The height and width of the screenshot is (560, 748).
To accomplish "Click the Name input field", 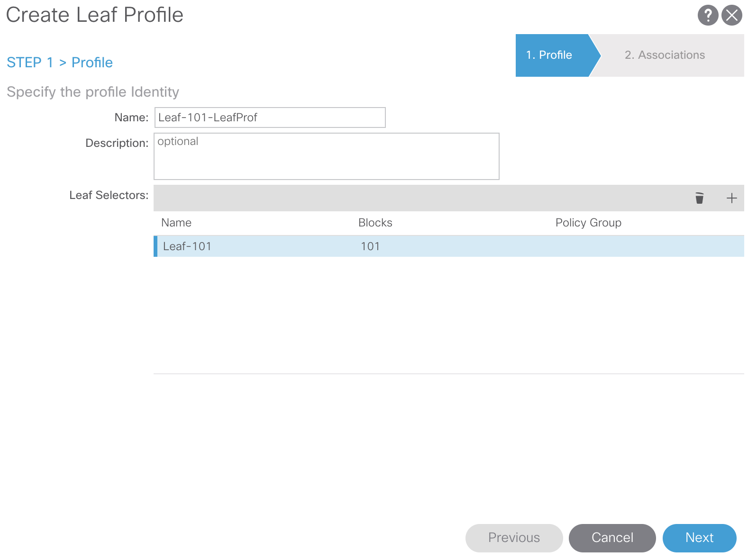I will coord(270,117).
